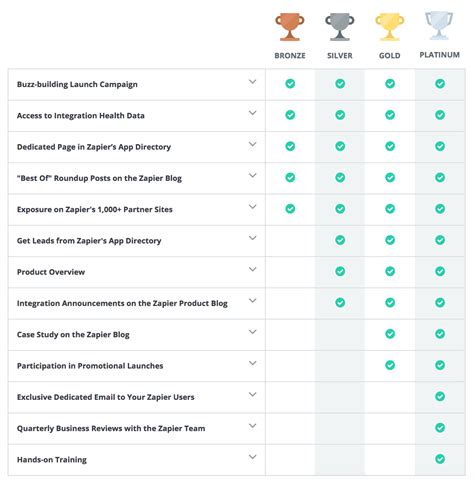Select the SILVER tier column header

coord(340,56)
